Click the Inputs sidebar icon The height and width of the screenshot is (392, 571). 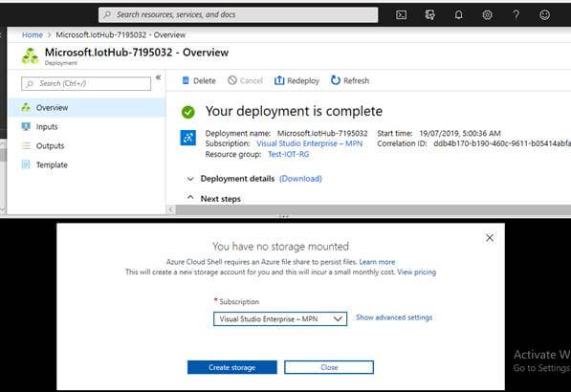point(26,126)
